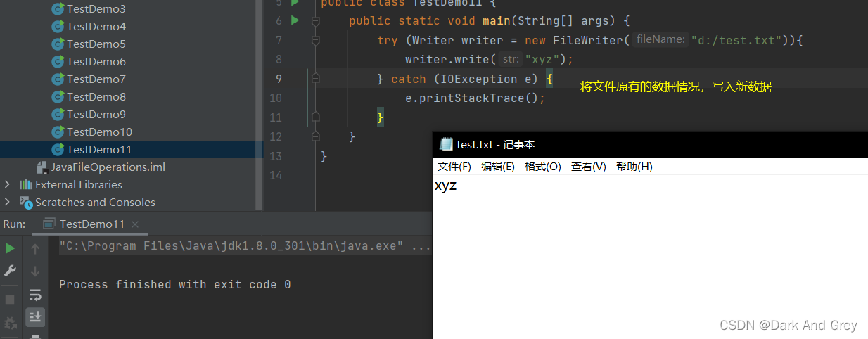Click the java.exe command line in console
Image resolution: width=868 pixels, height=339 pixels.
245,246
